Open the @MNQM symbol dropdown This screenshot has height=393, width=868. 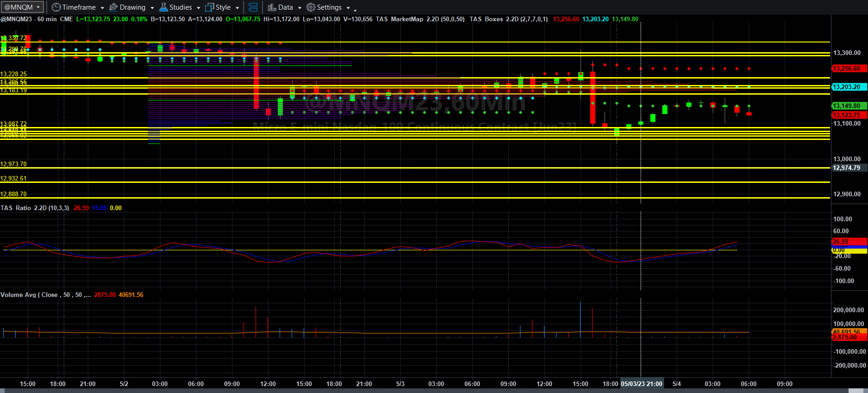(22, 7)
